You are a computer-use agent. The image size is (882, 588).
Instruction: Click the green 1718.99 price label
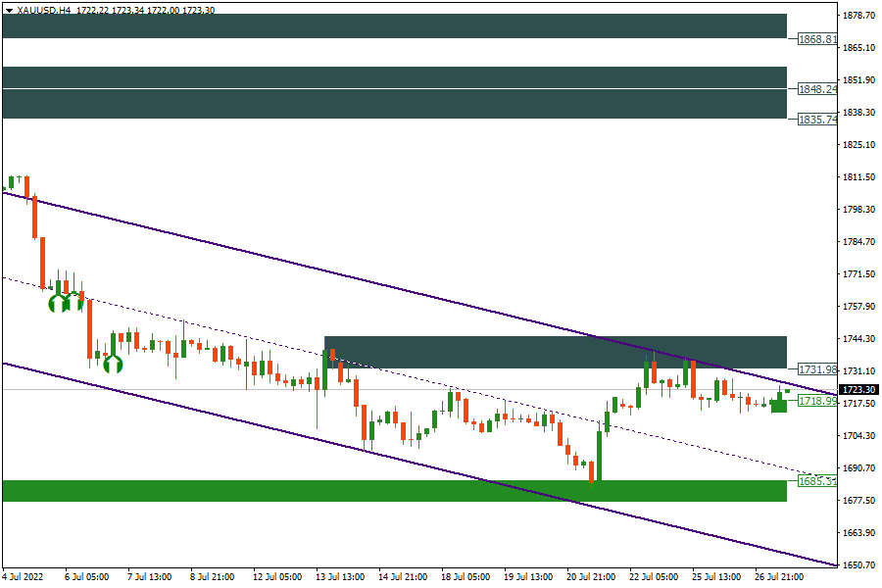(817, 402)
